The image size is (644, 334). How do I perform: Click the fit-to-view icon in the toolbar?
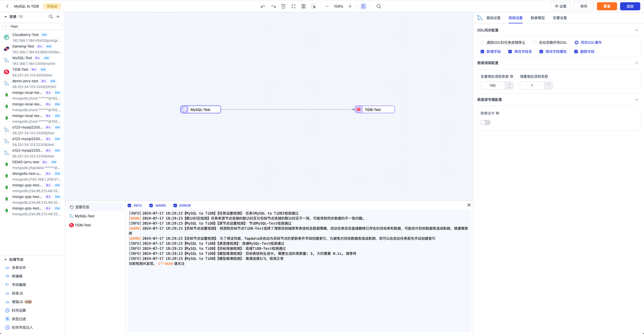(293, 6)
